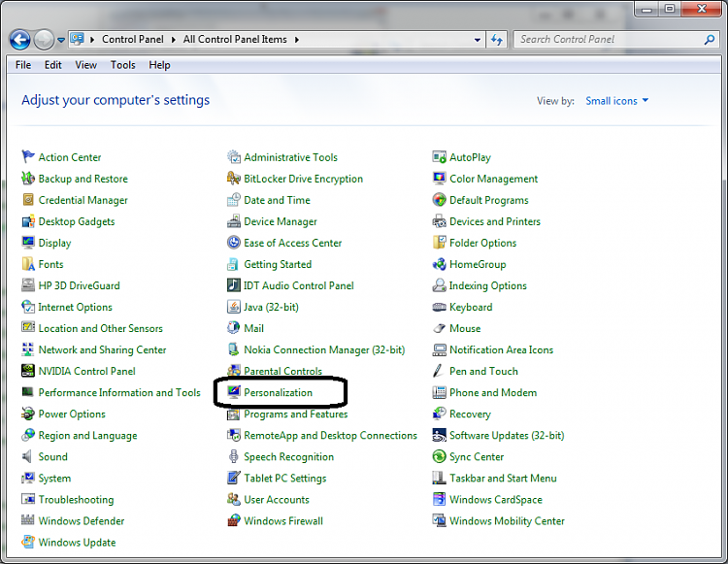Click the Display monitor icon
Image resolution: width=728 pixels, height=564 pixels.
coord(28,243)
